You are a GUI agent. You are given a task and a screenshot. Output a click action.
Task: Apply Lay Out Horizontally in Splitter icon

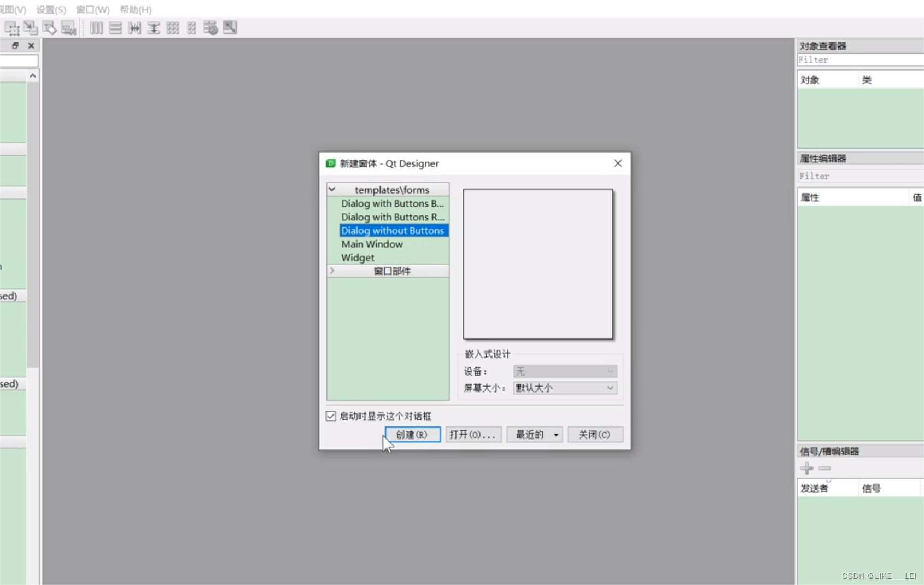click(x=134, y=28)
